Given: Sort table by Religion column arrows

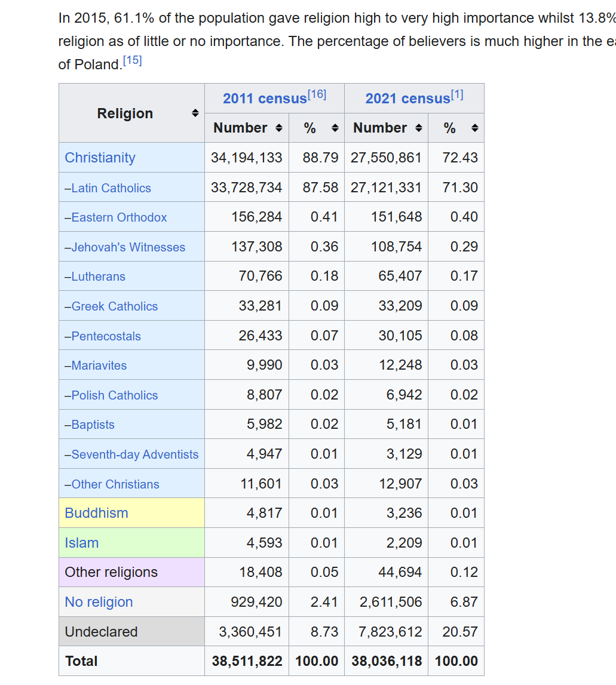Looking at the screenshot, I should click(x=195, y=113).
